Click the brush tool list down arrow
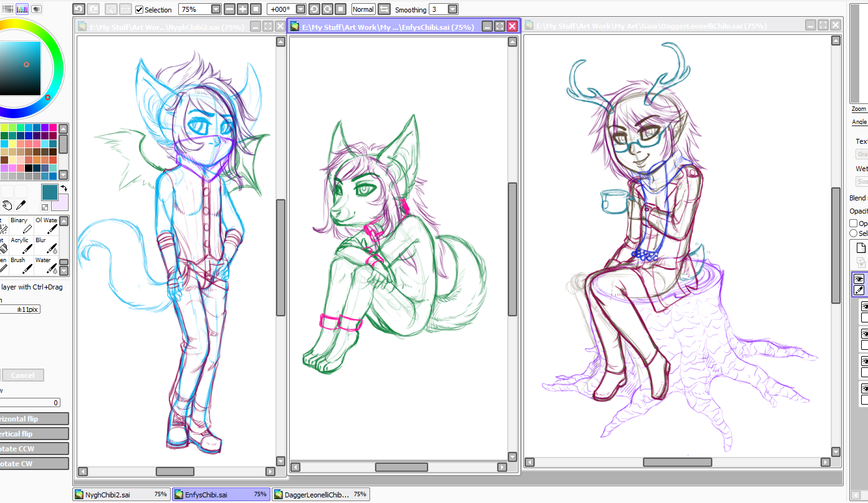 [x=64, y=271]
